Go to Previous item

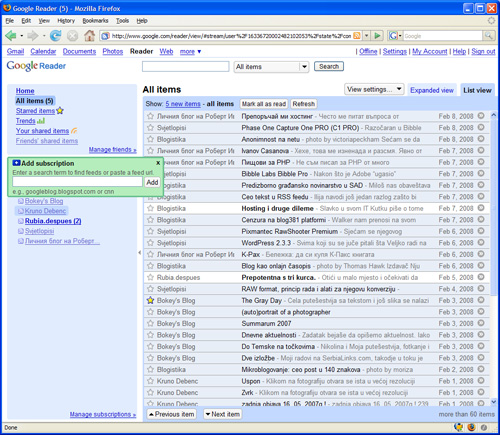[x=171, y=414]
